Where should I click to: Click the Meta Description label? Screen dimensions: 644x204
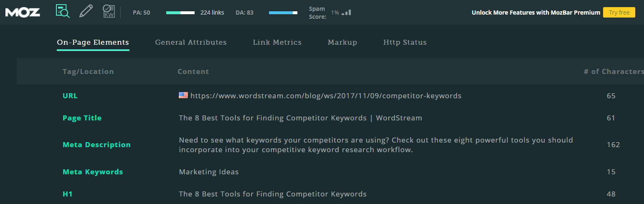click(x=96, y=145)
